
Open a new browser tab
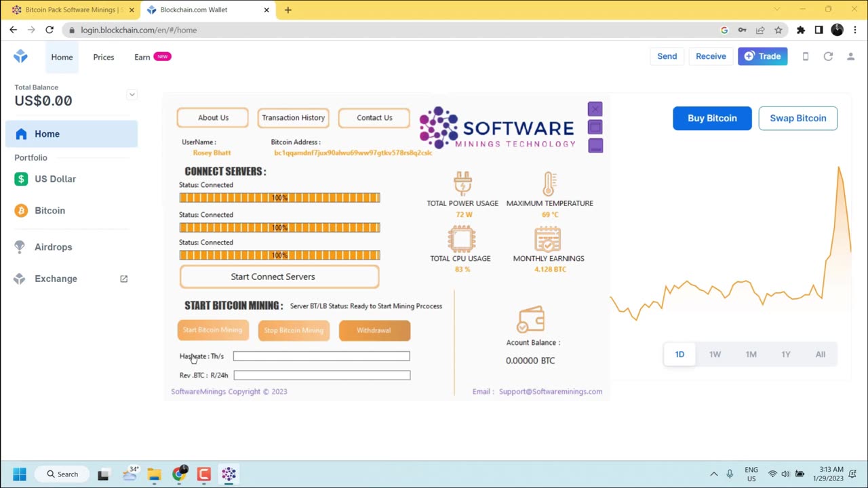288,10
